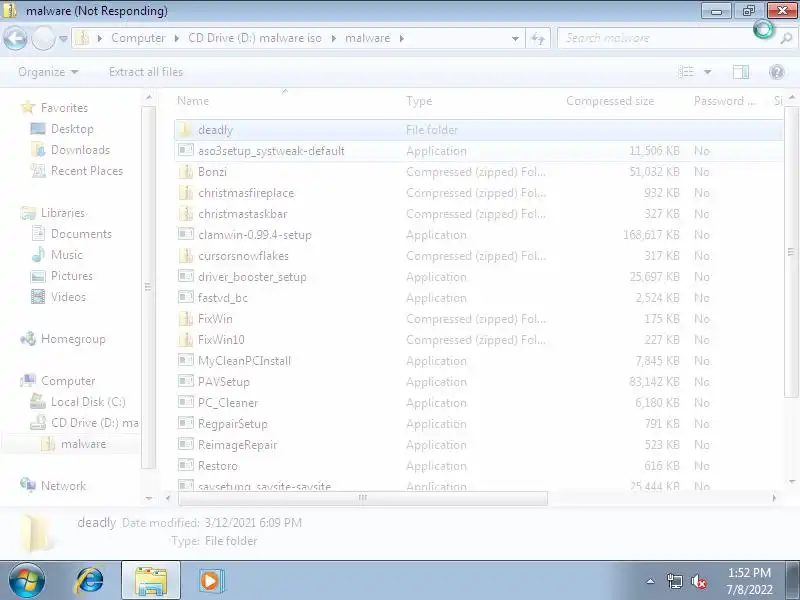Select the MyCleanPCInstall application icon
Viewport: 800px width, 600px height.
click(x=185, y=360)
